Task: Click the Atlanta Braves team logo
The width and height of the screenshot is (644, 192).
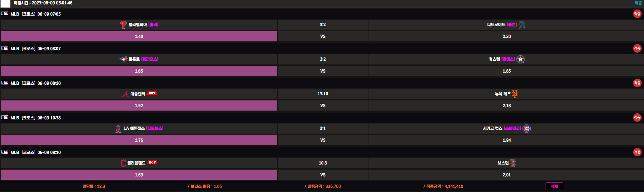Action: click(125, 94)
